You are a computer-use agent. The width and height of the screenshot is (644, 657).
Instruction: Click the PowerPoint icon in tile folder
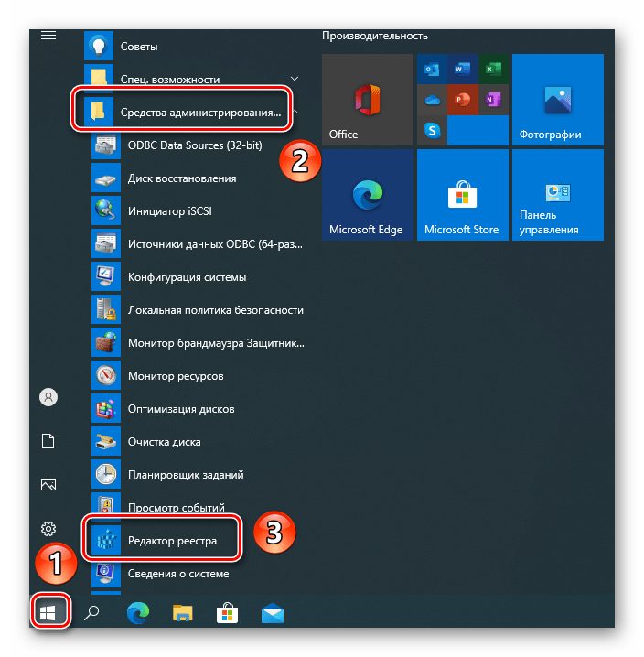463,100
